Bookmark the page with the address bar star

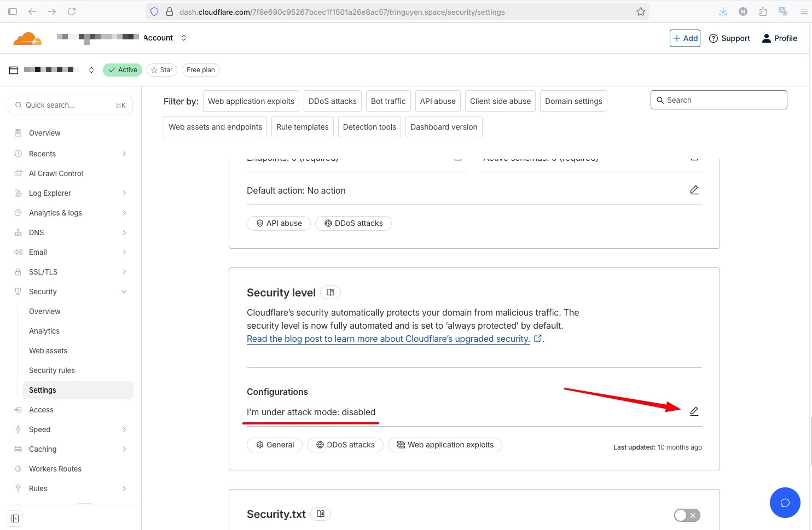(x=640, y=11)
